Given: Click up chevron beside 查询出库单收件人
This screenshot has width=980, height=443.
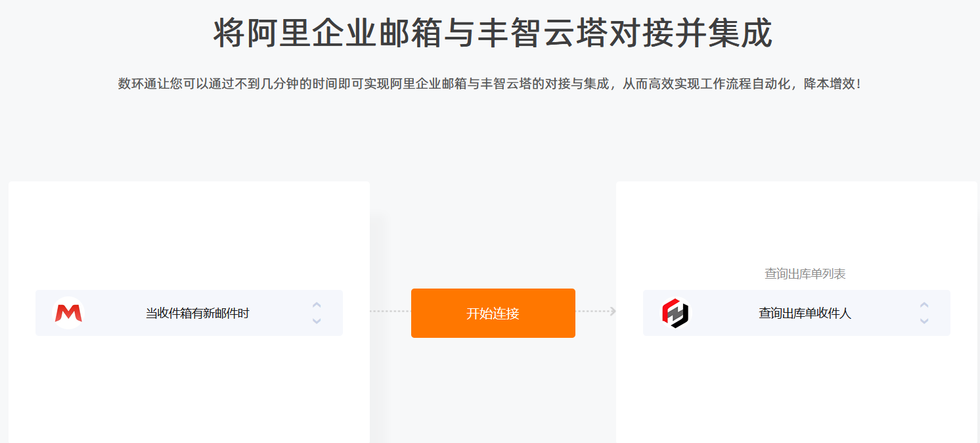Looking at the screenshot, I should point(924,305).
